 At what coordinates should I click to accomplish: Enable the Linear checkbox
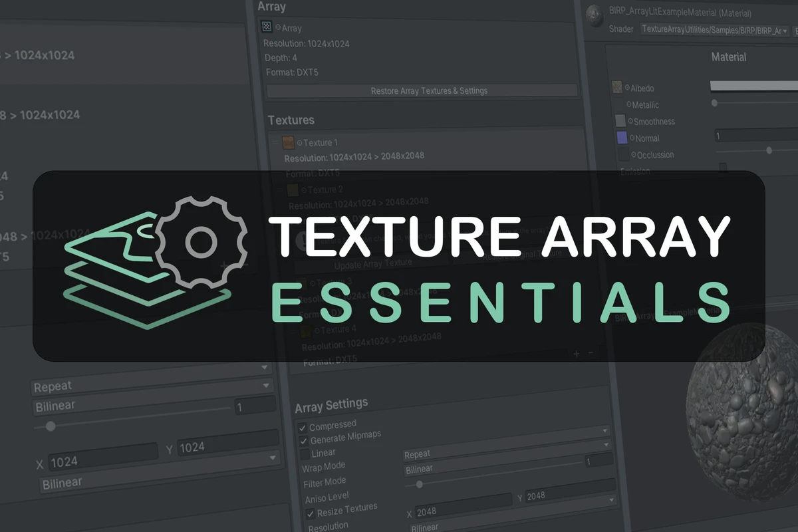pyautogui.click(x=305, y=454)
